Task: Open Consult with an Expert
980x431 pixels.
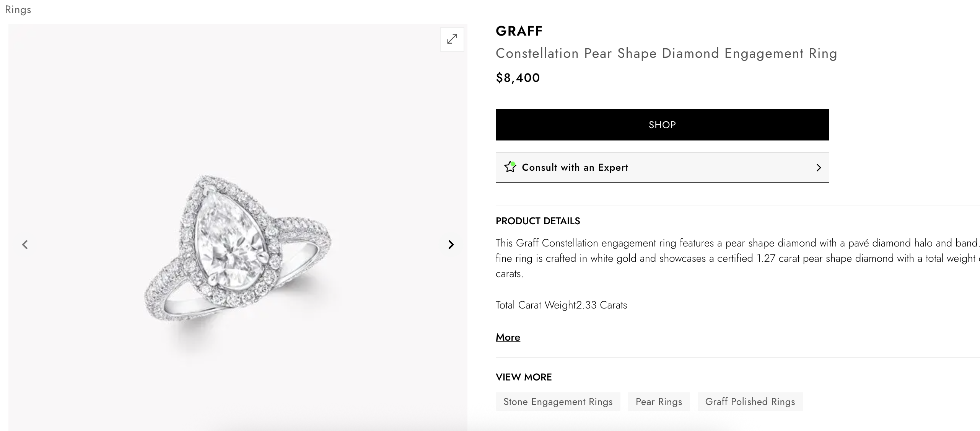Action: (x=575, y=168)
